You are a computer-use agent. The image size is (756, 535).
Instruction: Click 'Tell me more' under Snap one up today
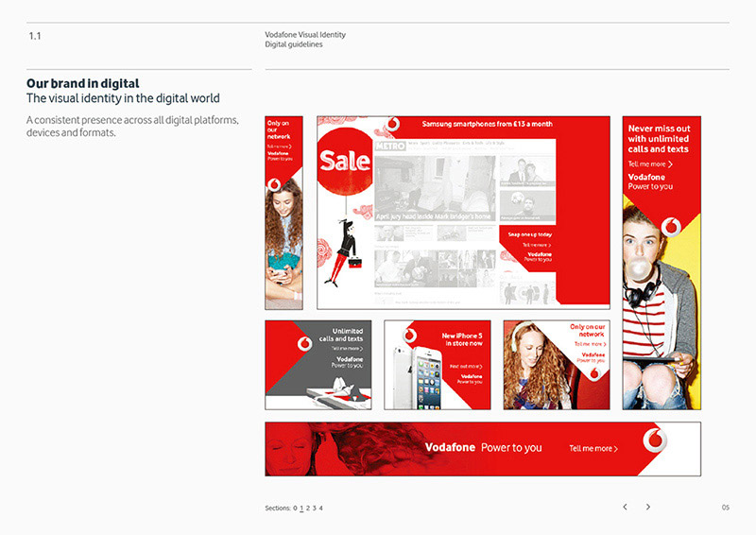tap(537, 245)
